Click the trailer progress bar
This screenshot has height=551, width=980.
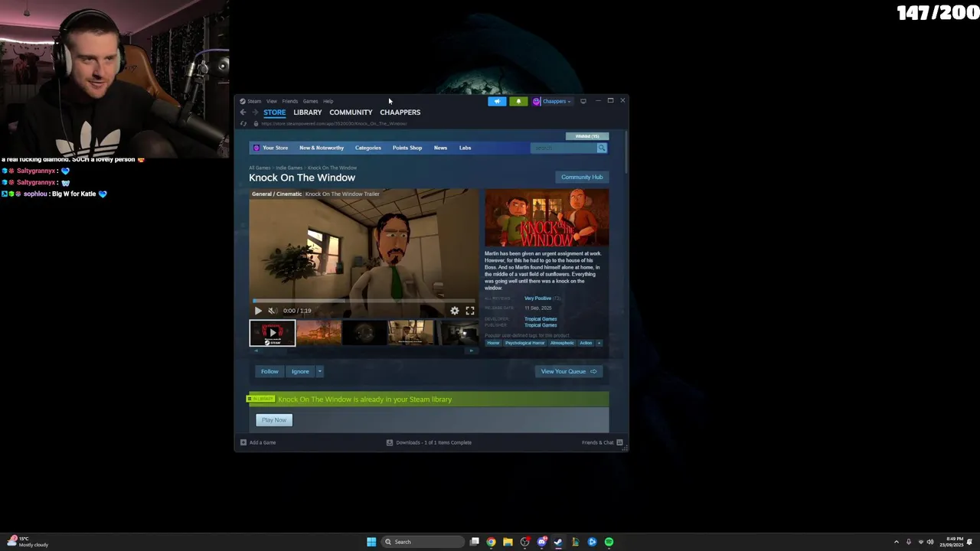[364, 302]
